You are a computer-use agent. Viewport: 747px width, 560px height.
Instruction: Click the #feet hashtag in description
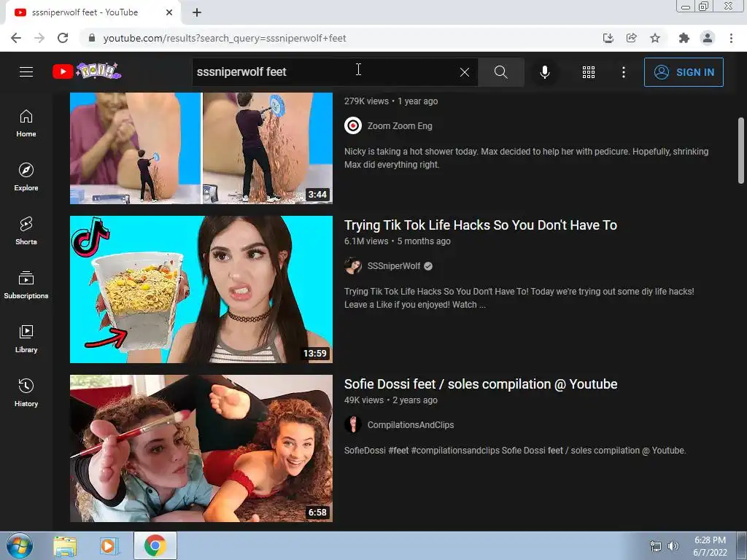tap(398, 451)
